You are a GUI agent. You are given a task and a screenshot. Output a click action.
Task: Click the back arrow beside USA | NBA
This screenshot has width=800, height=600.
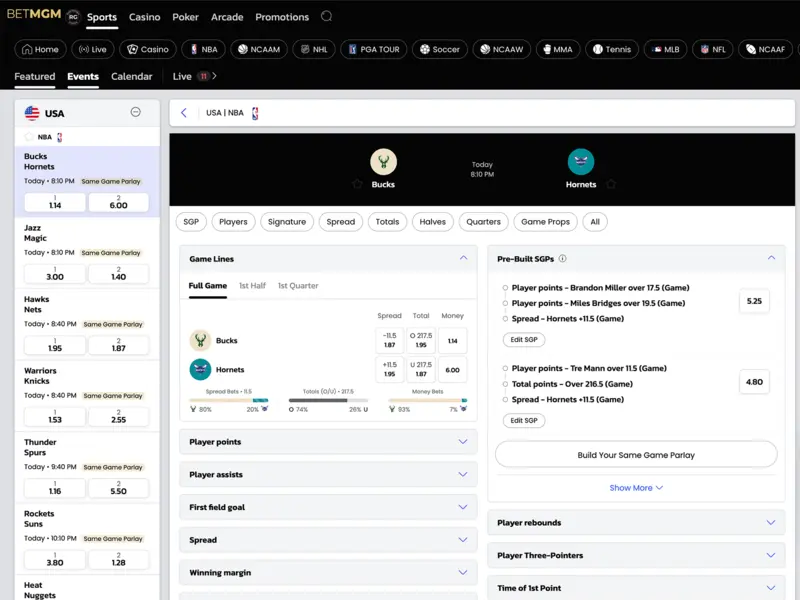[184, 113]
